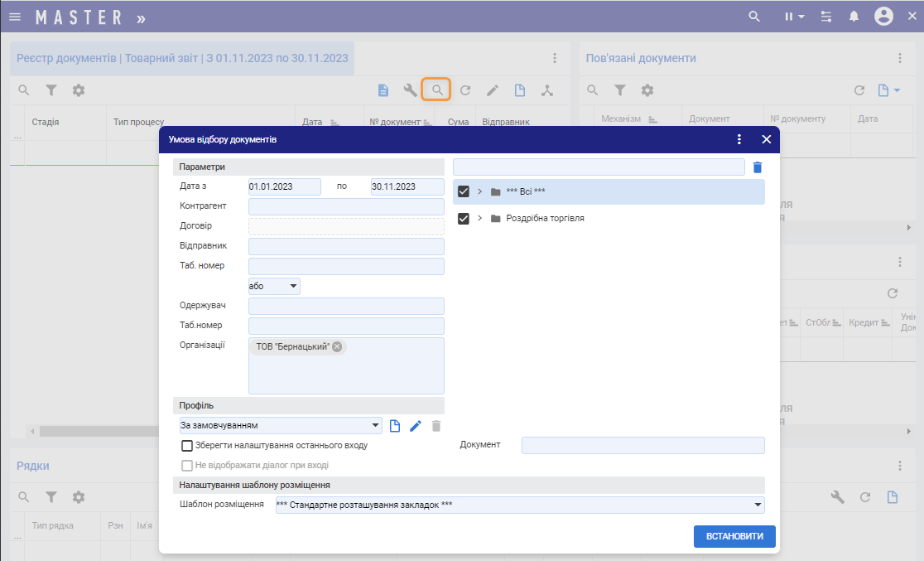The height and width of the screenshot is (561, 924).
Task: Edit profile using the blue pencil icon
Action: [x=416, y=426]
